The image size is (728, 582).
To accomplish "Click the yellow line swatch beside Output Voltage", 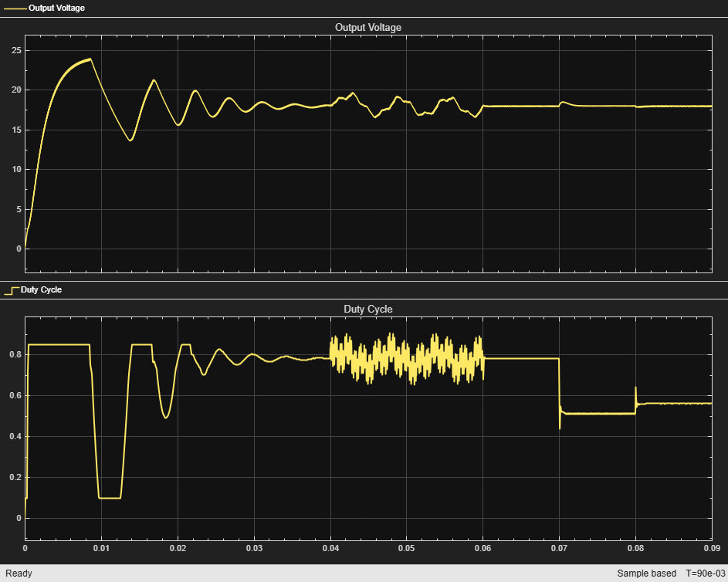I will click(x=15, y=8).
